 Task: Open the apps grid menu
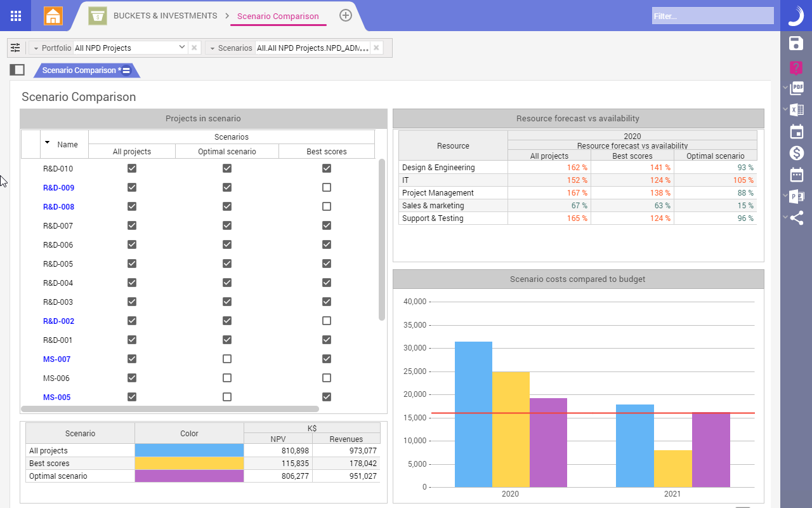pyautogui.click(x=16, y=16)
